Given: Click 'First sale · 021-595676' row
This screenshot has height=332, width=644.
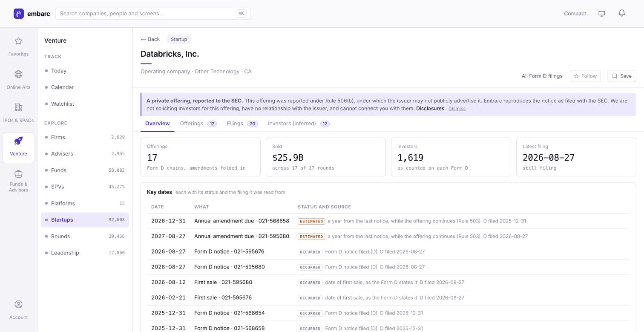Looking at the screenshot, I should coord(388,298).
